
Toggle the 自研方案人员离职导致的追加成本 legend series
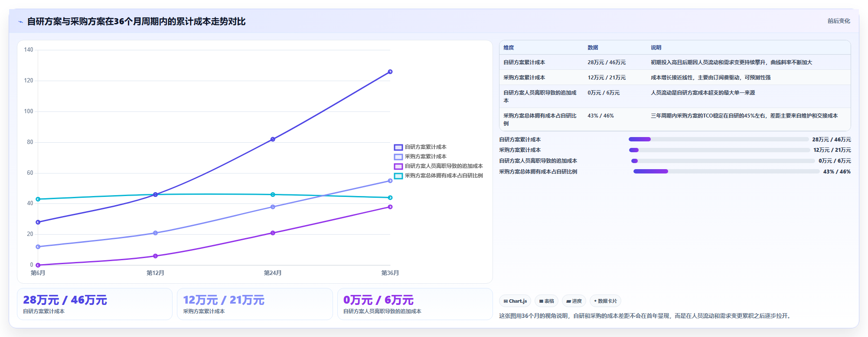pos(438,166)
